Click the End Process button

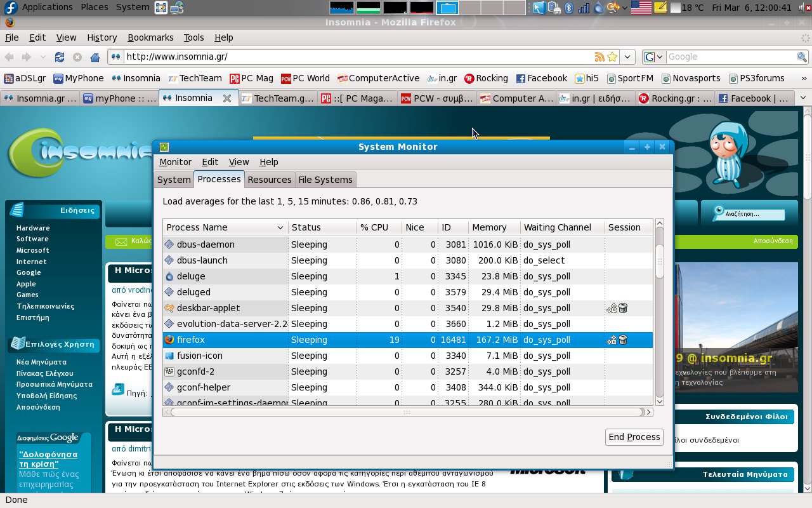634,437
